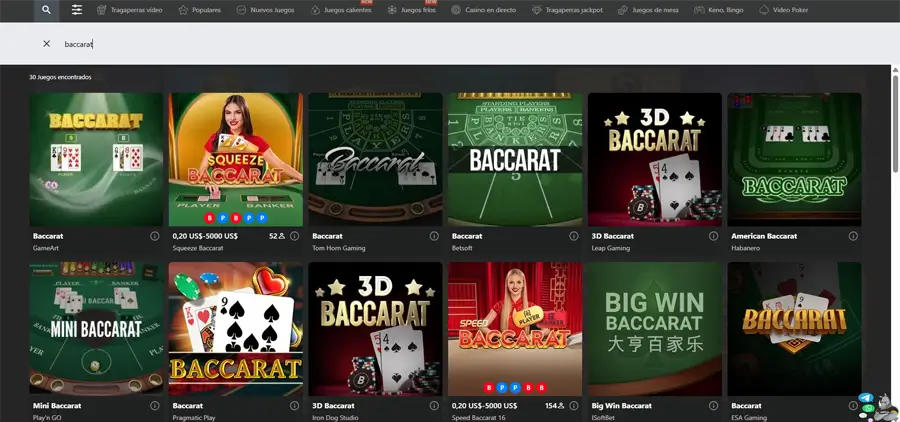This screenshot has width=900, height=422.
Task: Click "Play'n GO" provider name
Action: pos(47,417)
